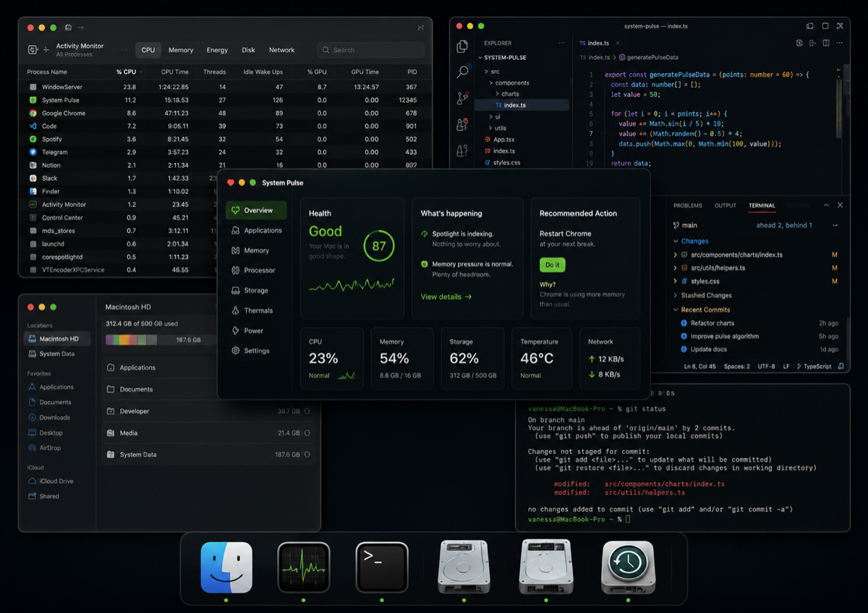This screenshot has height=613, width=868.
Task: Click the iCloud Drive icon in Finder sidebar
Action: coord(33,481)
